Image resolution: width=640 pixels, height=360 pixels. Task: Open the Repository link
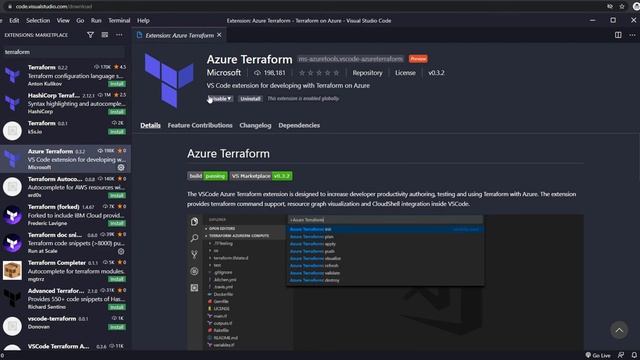coord(367,73)
